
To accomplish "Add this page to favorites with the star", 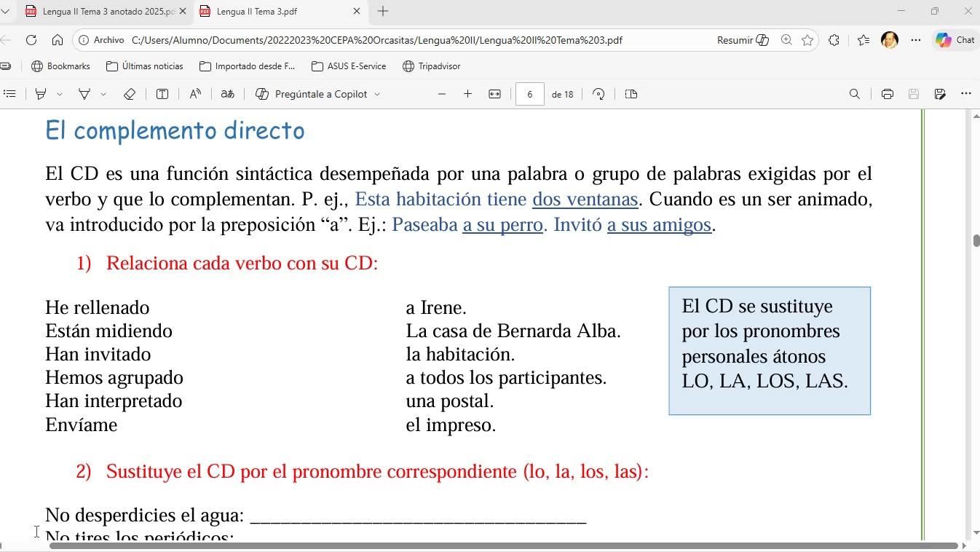I will 807,40.
